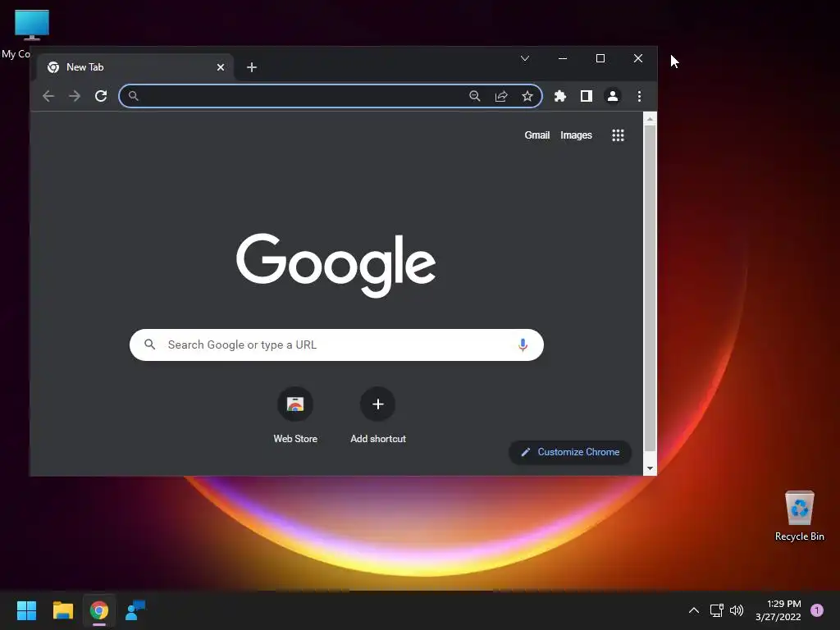Open the chat app in taskbar

[135, 610]
